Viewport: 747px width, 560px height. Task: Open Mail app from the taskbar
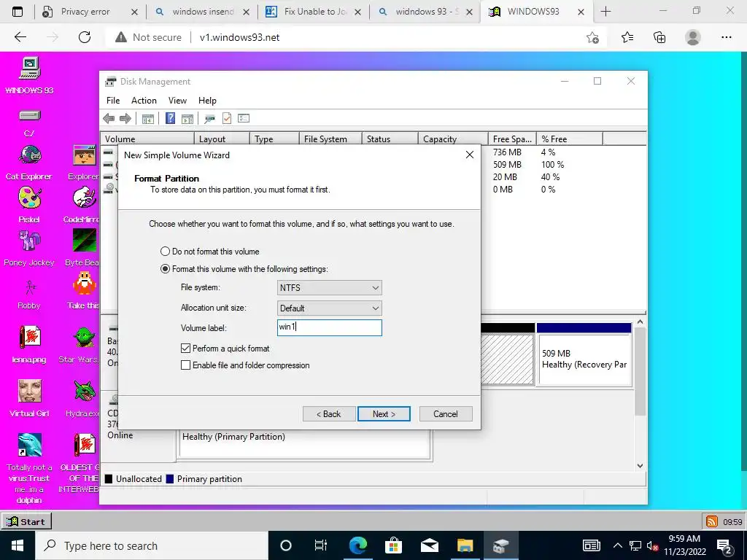tap(429, 545)
